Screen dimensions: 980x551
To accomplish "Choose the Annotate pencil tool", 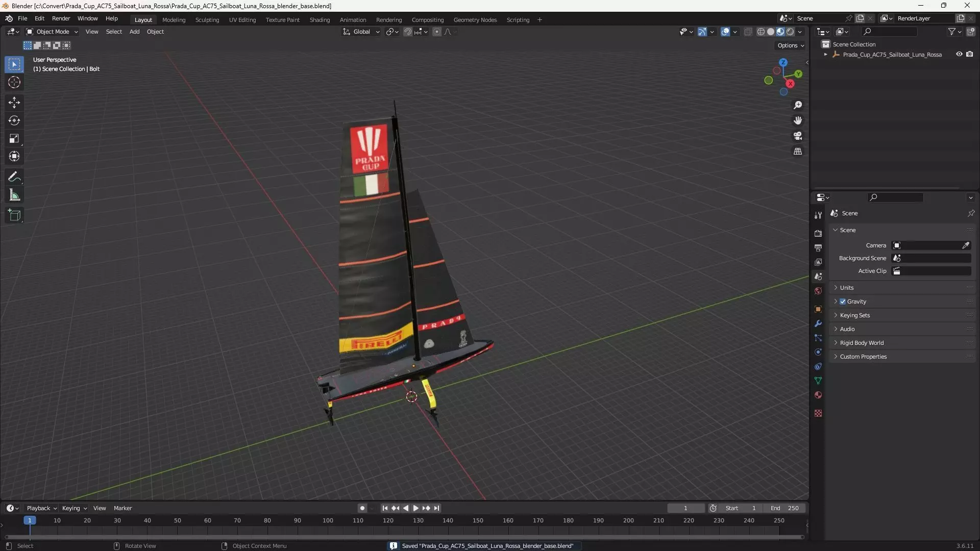I will coord(14,177).
